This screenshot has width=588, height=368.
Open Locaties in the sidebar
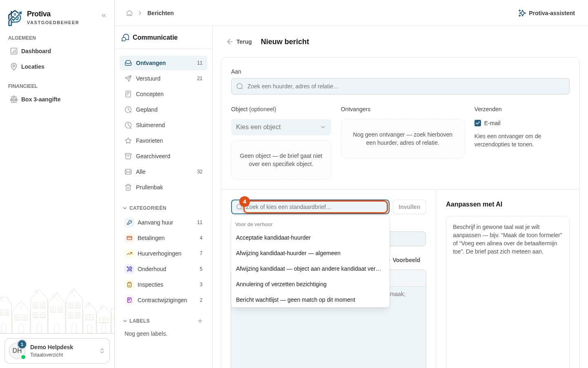(x=57, y=67)
